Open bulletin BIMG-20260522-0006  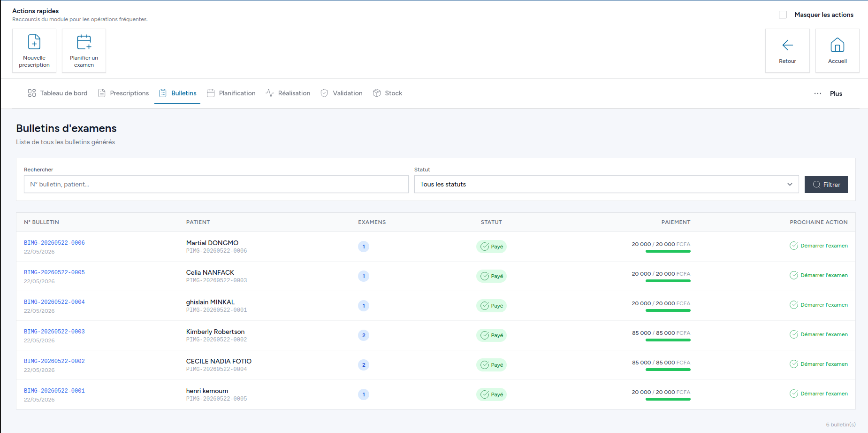coord(54,243)
